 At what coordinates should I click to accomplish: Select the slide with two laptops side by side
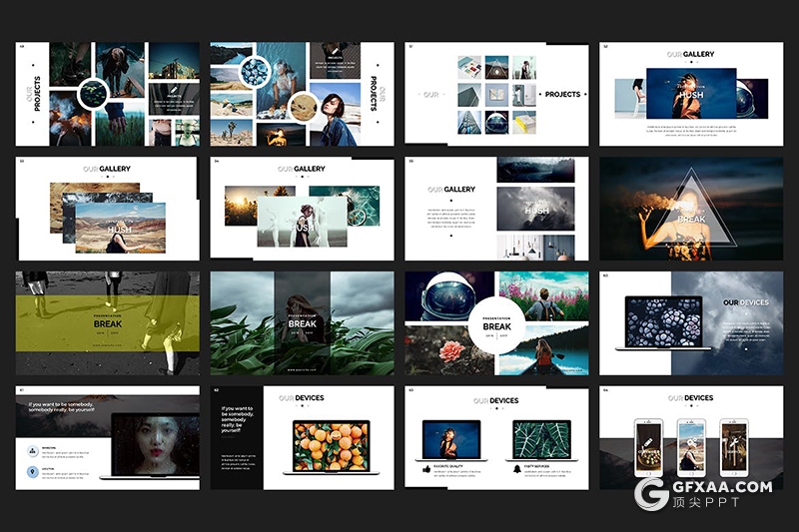coord(496,437)
